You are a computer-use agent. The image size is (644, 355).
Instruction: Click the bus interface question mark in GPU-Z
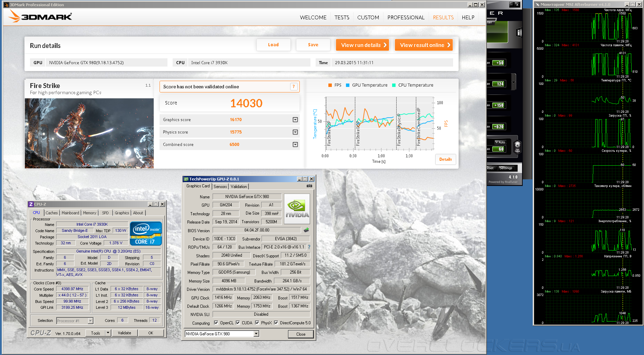point(309,247)
